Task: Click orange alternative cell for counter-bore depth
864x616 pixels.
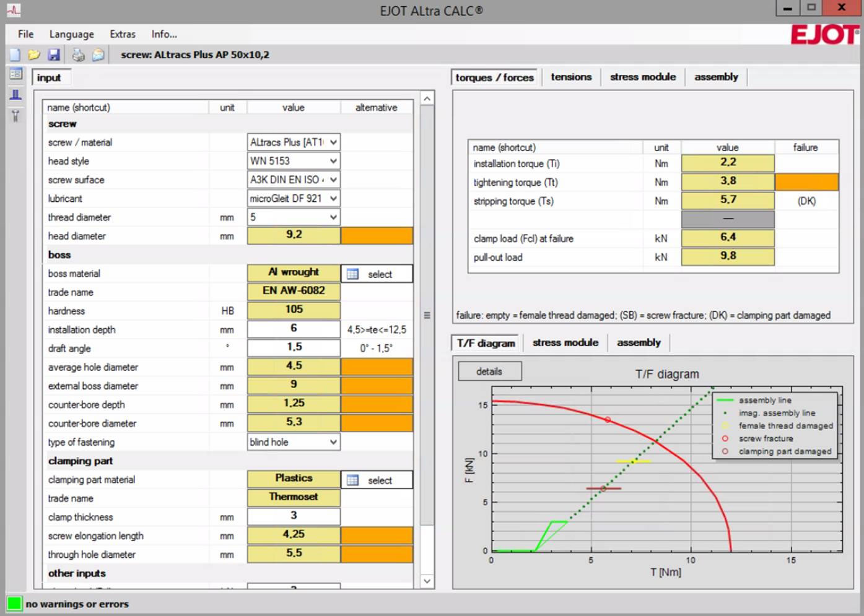Action: (377, 404)
